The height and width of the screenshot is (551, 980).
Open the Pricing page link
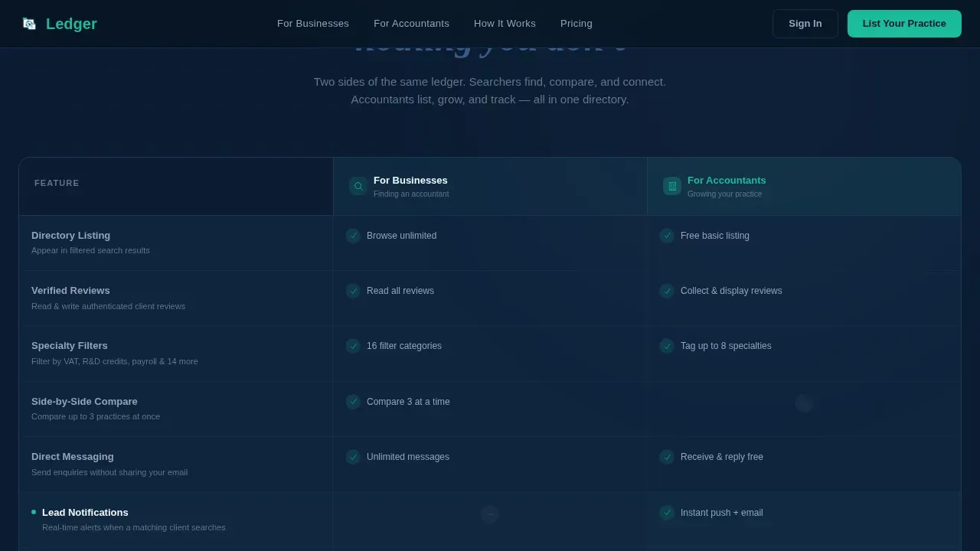coord(577,24)
